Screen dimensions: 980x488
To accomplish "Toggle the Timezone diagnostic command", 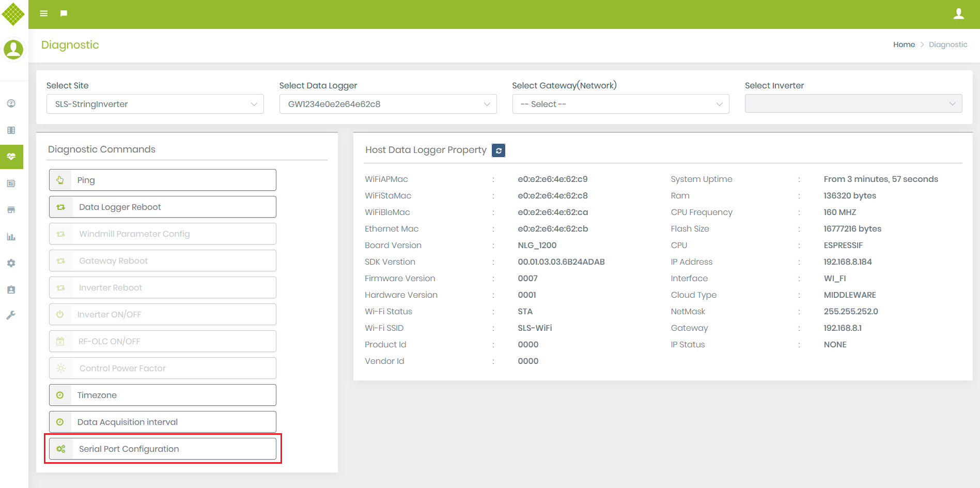I will click(x=162, y=395).
